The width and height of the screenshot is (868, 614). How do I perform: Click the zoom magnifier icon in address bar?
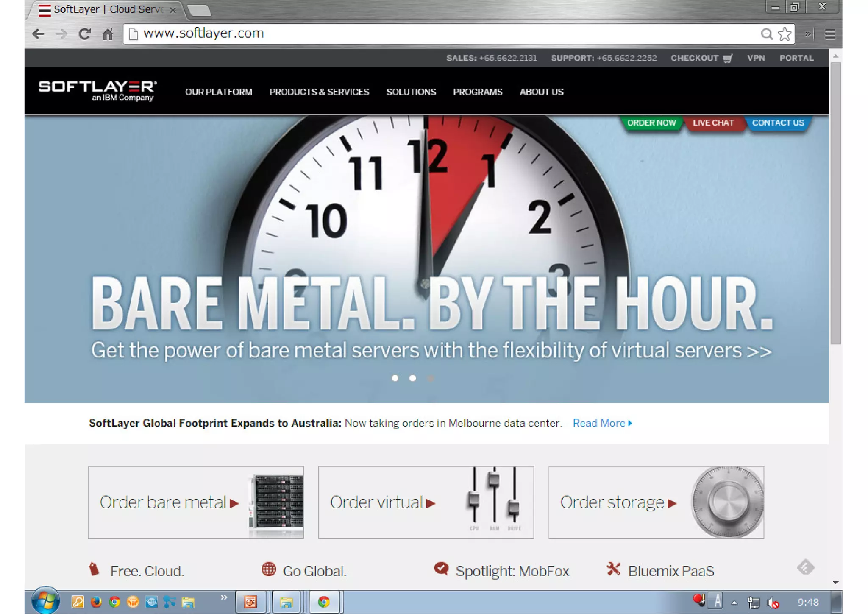766,34
